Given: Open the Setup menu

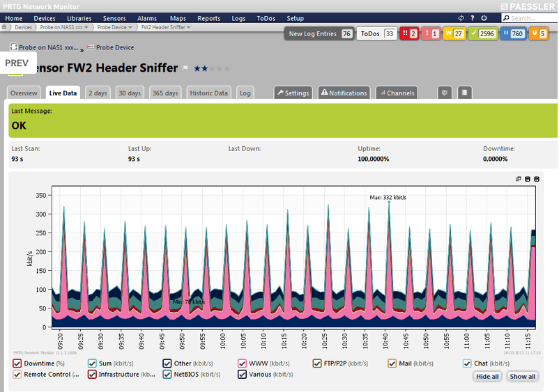Looking at the screenshot, I should (x=296, y=18).
